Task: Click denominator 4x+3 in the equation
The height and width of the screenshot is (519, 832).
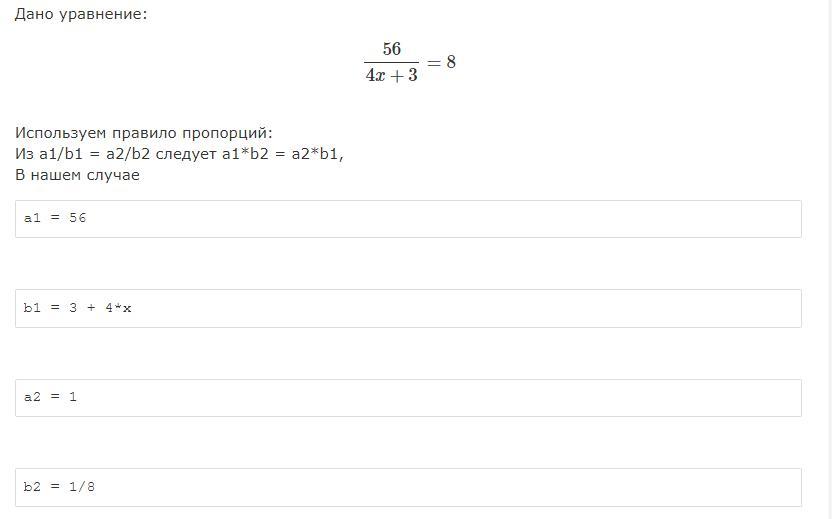Action: [391, 76]
